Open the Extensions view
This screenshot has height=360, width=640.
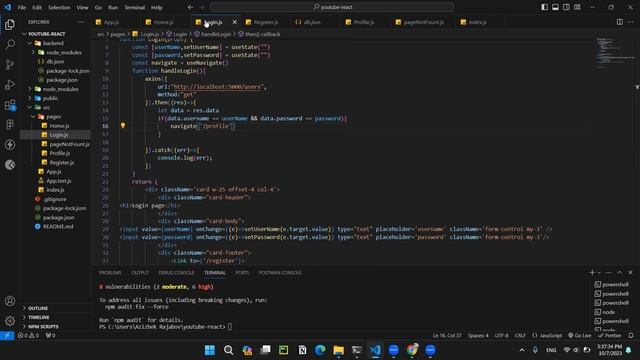point(10,105)
